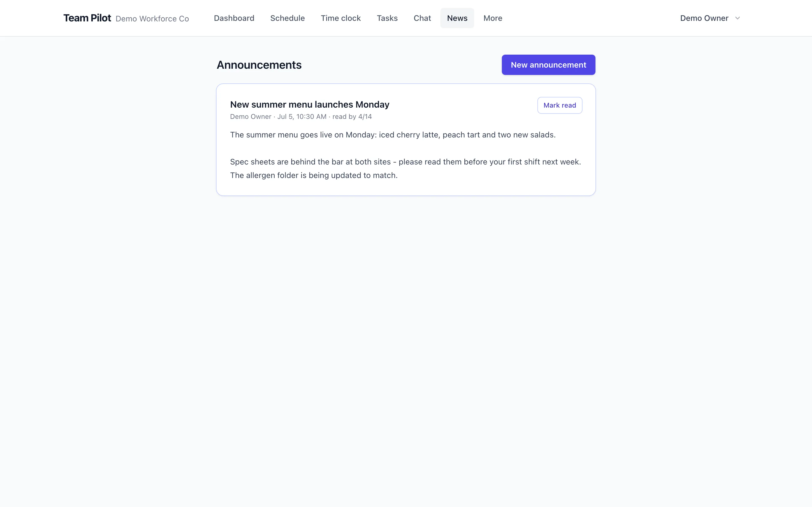Open the Demo Owner account menu

710,18
